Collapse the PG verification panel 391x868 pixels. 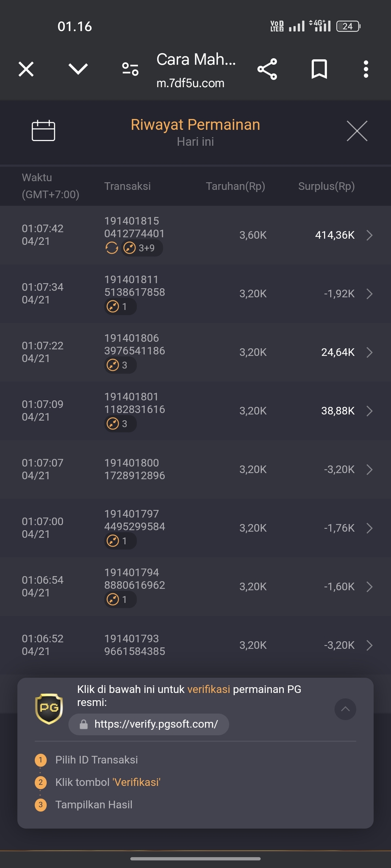[345, 709]
